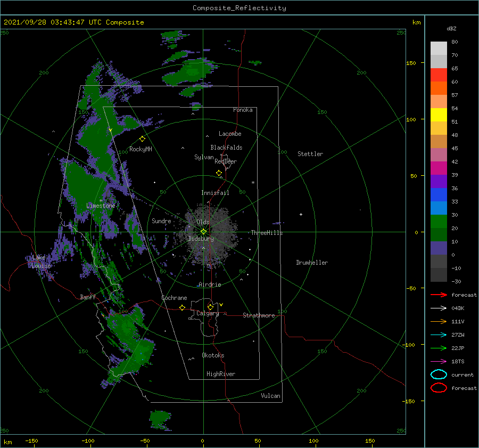The image size is (479, 448).
Task: Click the Composite_Reflectivity title
Action: (240, 8)
